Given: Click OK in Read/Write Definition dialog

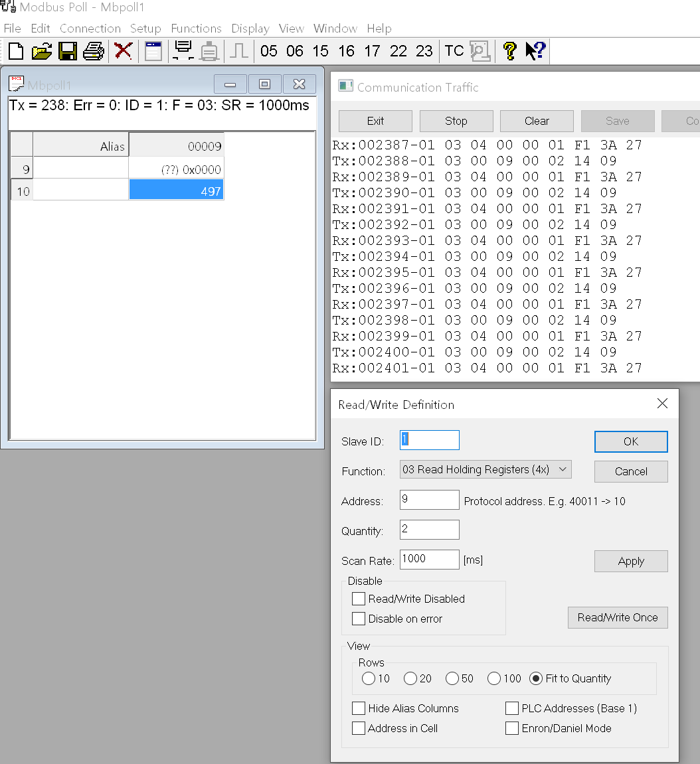Looking at the screenshot, I should click(x=631, y=441).
